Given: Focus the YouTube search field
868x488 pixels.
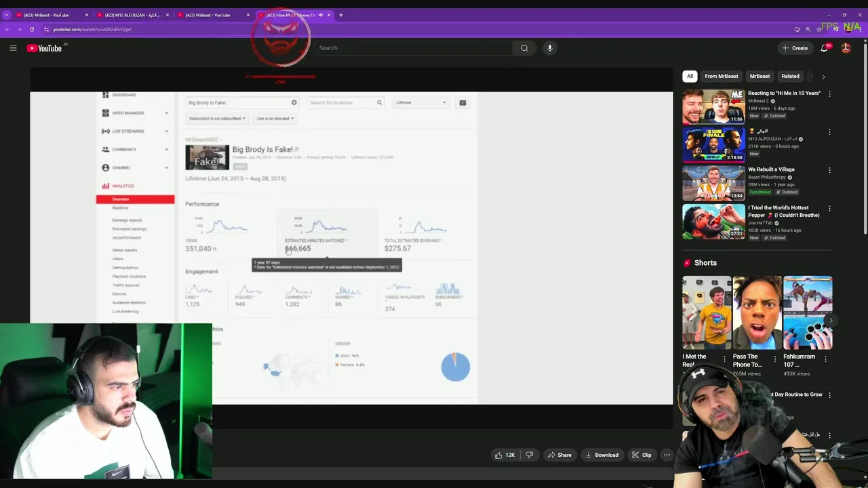Looking at the screenshot, I should point(414,48).
